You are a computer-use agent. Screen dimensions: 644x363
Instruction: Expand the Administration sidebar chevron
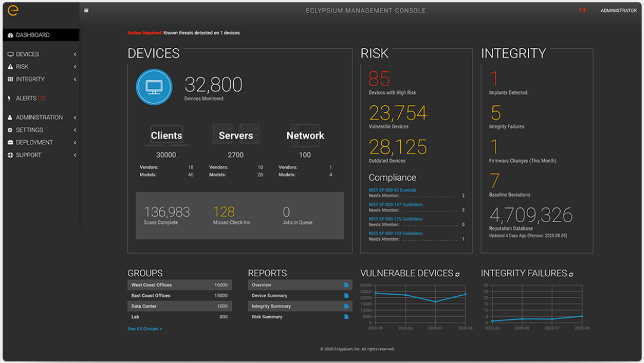point(75,118)
